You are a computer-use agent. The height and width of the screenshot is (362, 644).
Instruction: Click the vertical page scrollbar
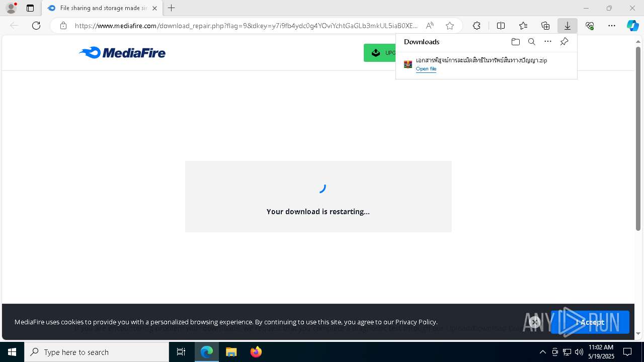tap(638, 138)
